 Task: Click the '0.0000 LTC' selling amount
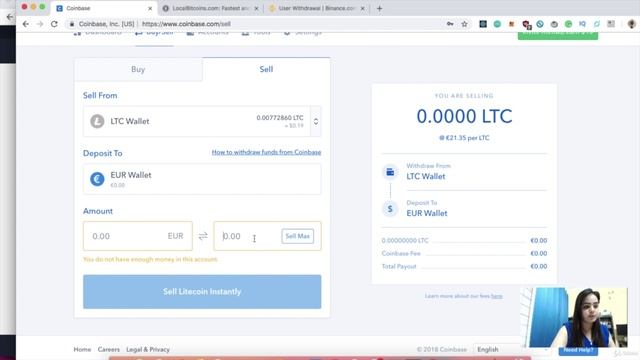[x=464, y=116]
